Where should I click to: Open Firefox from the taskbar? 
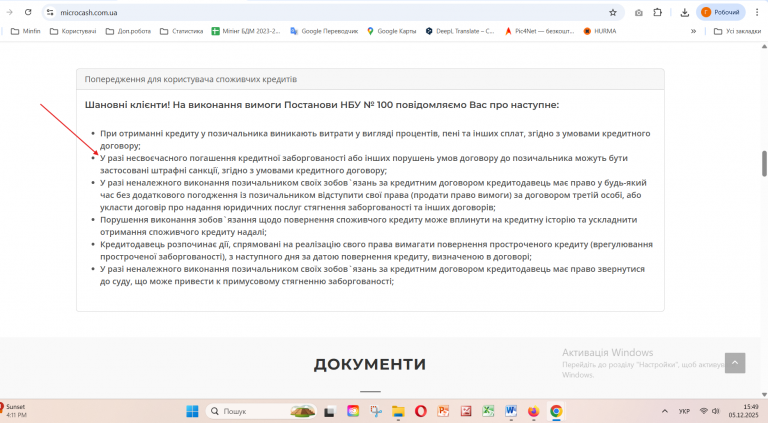pyautogui.click(x=533, y=411)
